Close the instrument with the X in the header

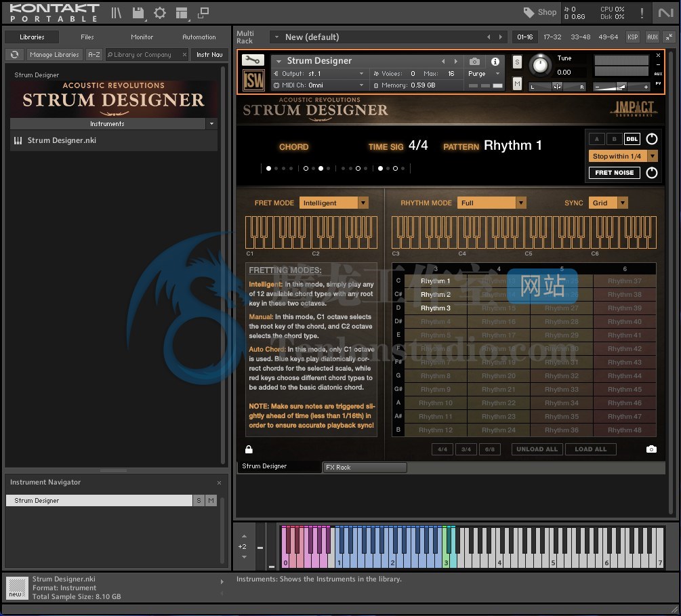[658, 55]
